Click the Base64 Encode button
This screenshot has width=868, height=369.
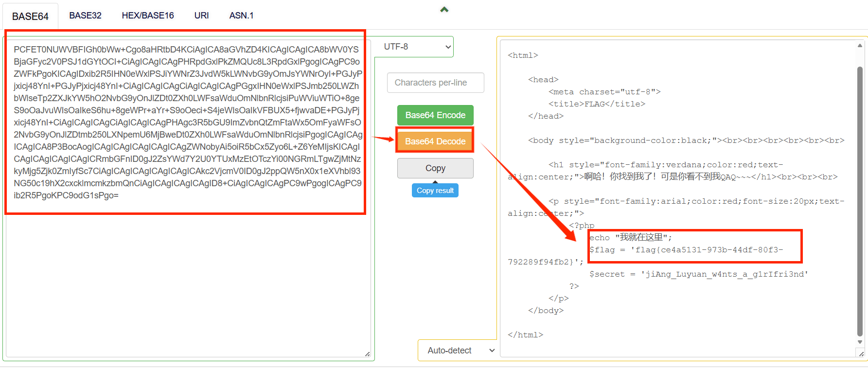tap(435, 115)
